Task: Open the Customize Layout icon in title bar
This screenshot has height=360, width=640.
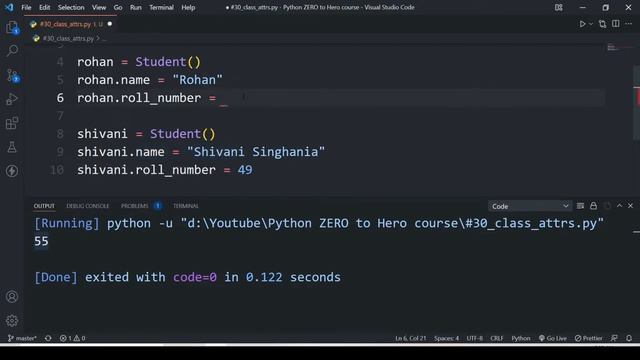Action: [559, 7]
